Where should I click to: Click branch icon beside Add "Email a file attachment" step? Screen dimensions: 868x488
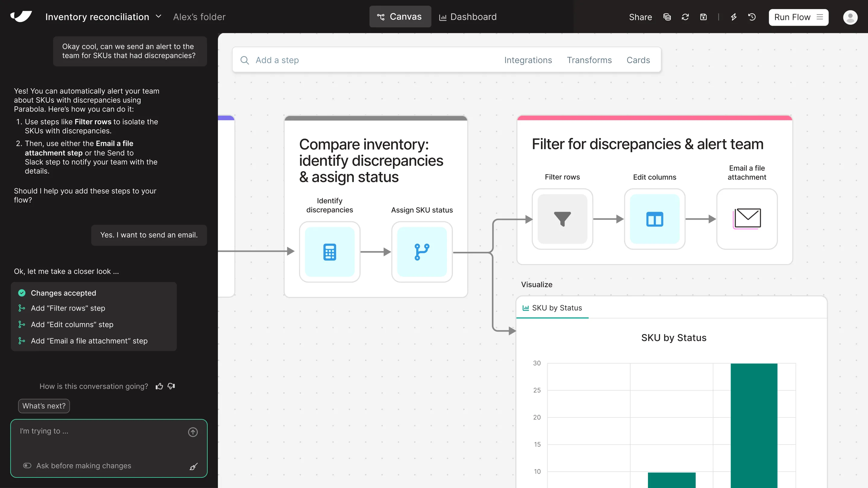tap(22, 340)
